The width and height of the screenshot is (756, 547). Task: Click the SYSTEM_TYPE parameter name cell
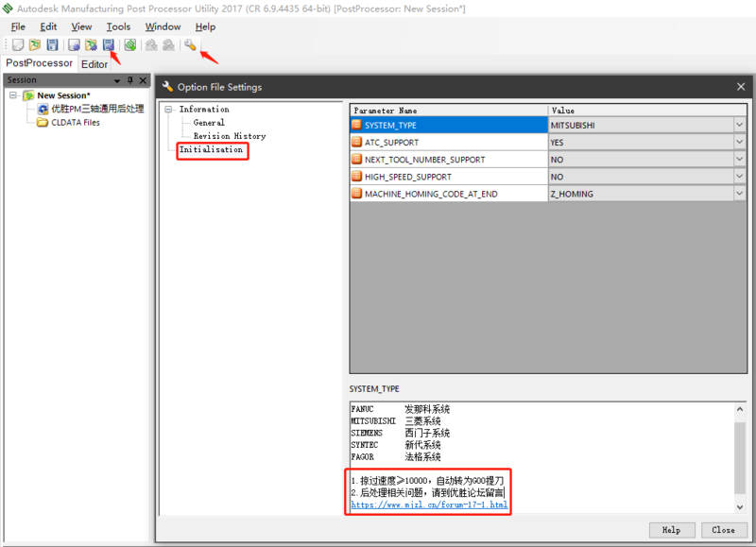point(449,125)
